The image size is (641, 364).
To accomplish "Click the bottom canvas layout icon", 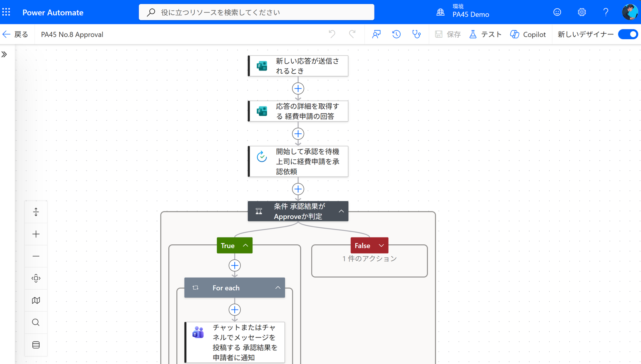I will (x=36, y=345).
